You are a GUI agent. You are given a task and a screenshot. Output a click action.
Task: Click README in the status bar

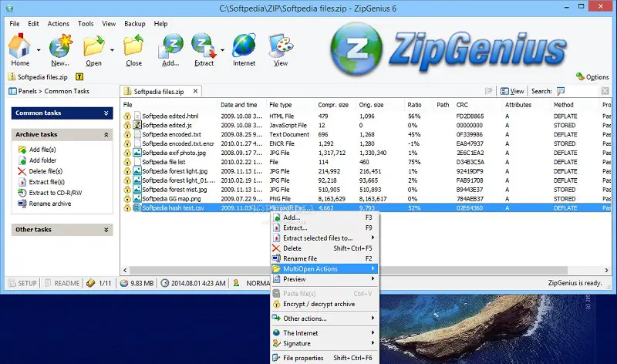click(x=62, y=283)
